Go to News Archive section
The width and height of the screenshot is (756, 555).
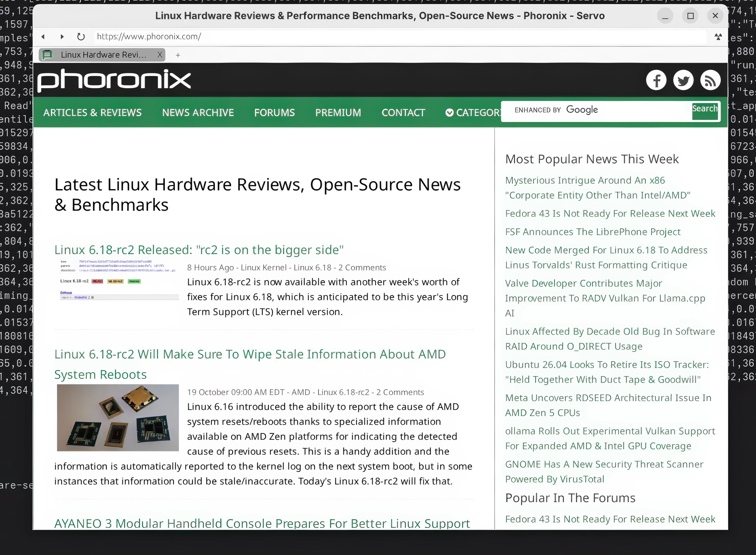pyautogui.click(x=198, y=112)
